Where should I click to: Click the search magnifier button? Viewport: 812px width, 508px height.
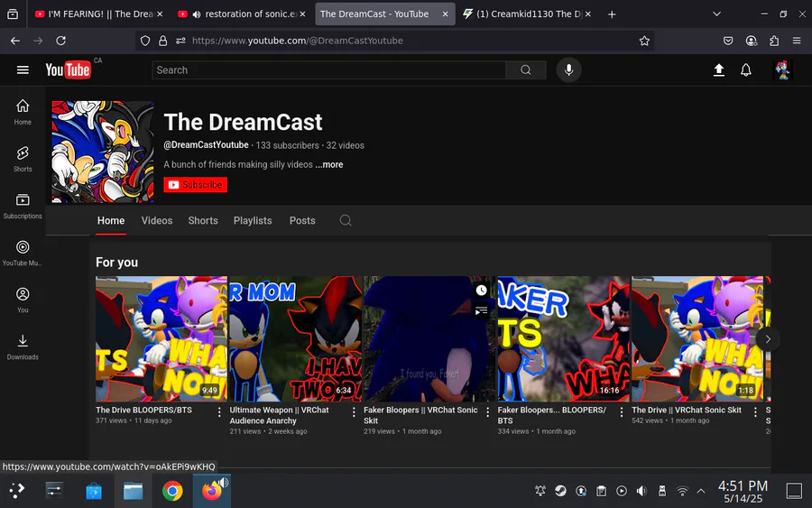click(x=526, y=69)
